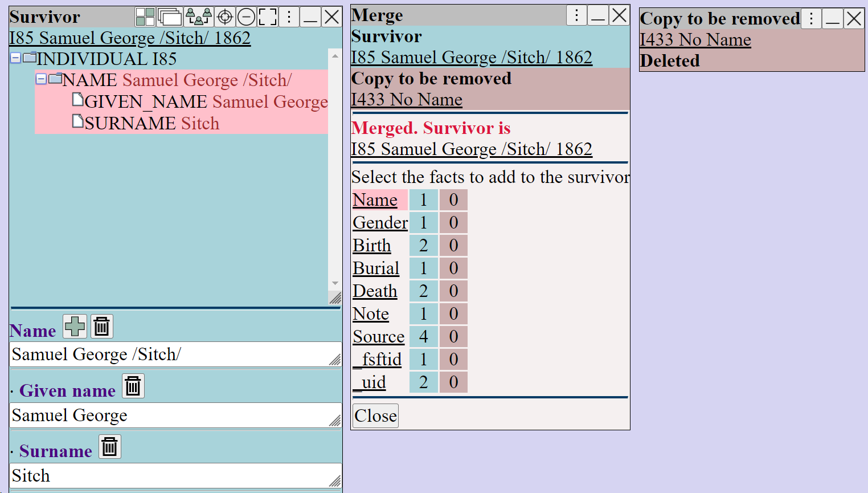
Task: Click the removed-copy count 0 in Name row
Action: [x=453, y=200]
